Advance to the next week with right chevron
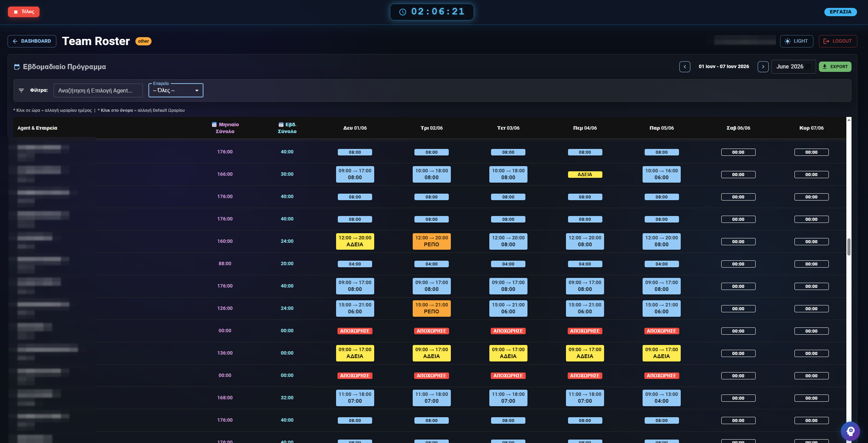 click(763, 67)
